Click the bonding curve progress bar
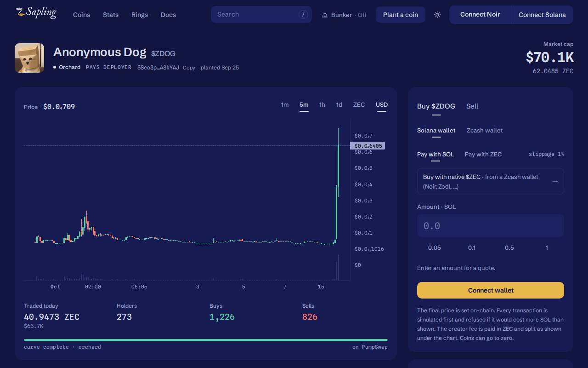This screenshot has height=368, width=588. pyautogui.click(x=206, y=340)
